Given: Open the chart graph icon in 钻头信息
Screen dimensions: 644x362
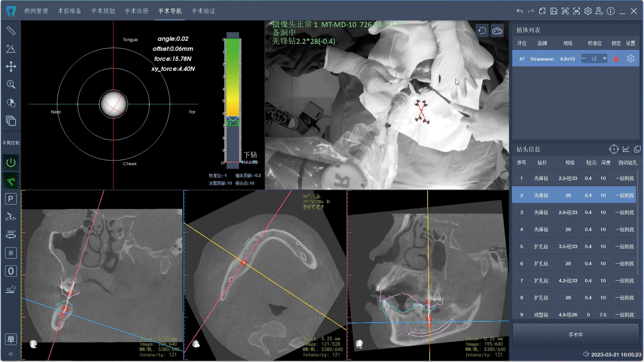Looking at the screenshot, I should 626,149.
